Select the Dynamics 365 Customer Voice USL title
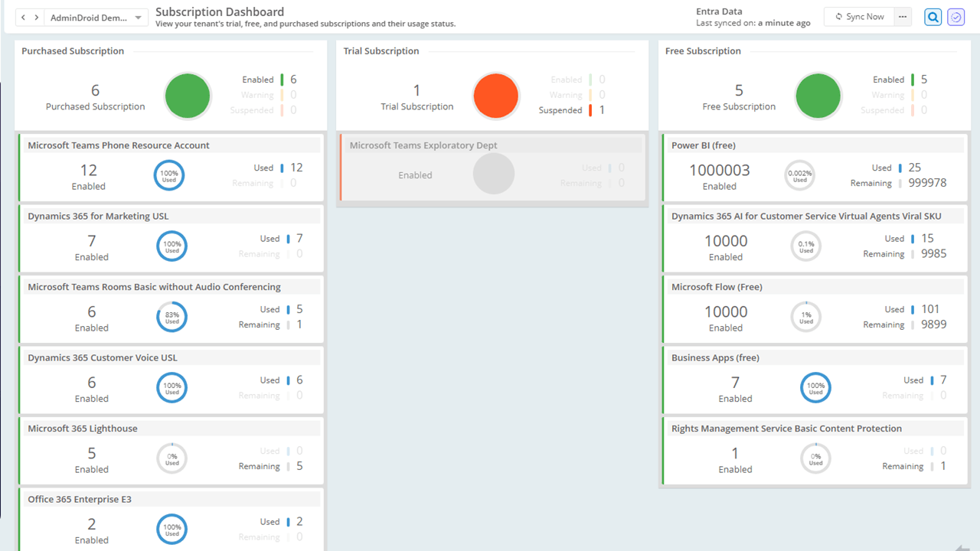Screen dimensions: 980x551 click(x=103, y=358)
